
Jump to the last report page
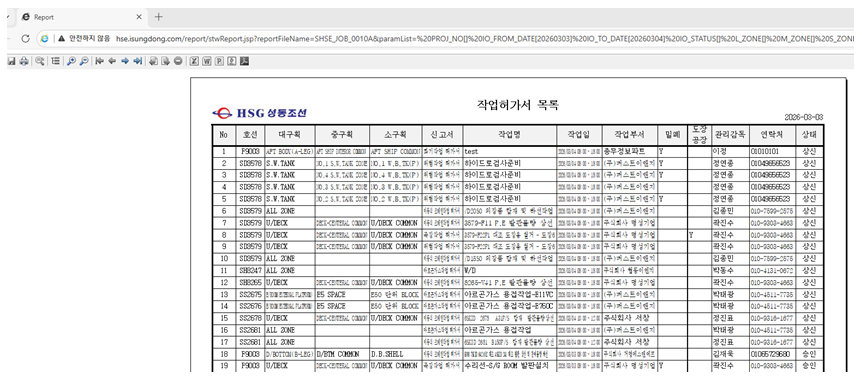tap(137, 61)
